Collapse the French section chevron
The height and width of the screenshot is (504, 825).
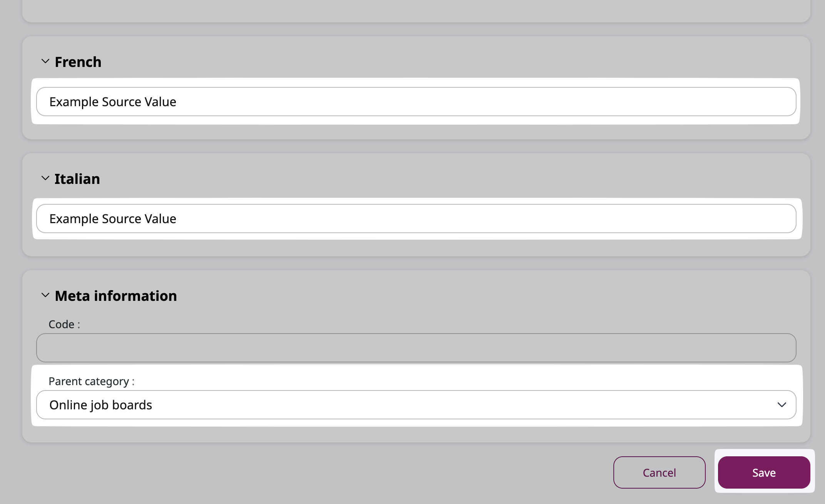click(x=45, y=62)
